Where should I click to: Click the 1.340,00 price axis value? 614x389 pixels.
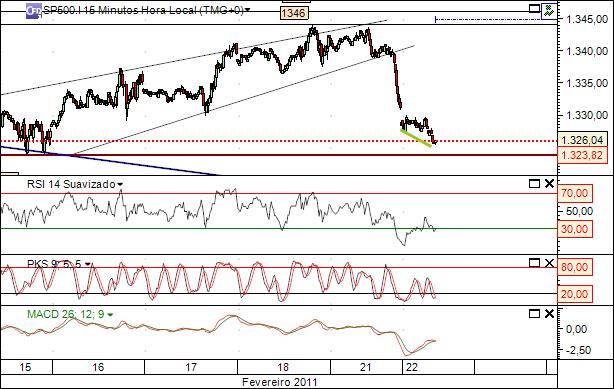587,51
